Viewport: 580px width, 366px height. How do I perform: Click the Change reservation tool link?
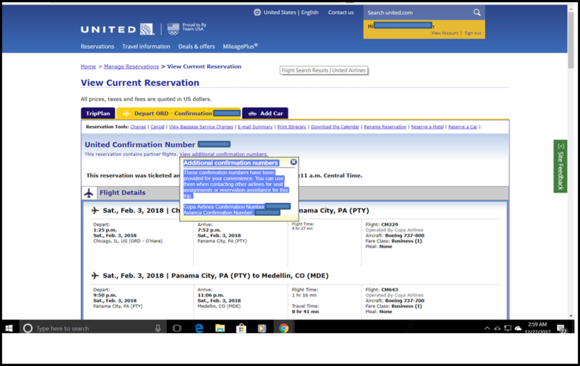point(138,127)
